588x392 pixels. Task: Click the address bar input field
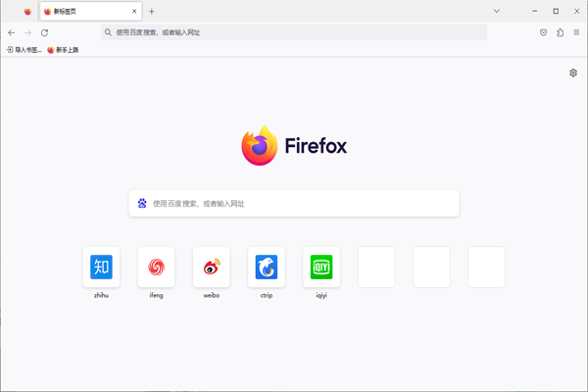(x=294, y=32)
